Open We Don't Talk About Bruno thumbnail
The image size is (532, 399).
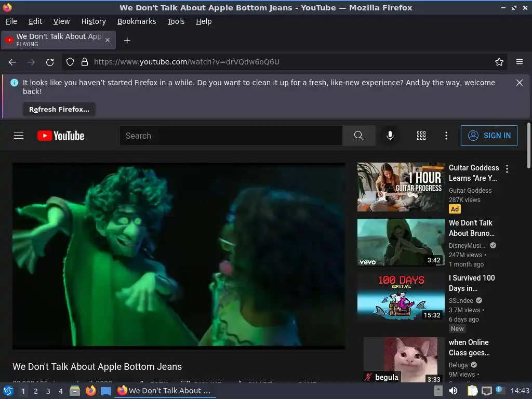coord(401,242)
